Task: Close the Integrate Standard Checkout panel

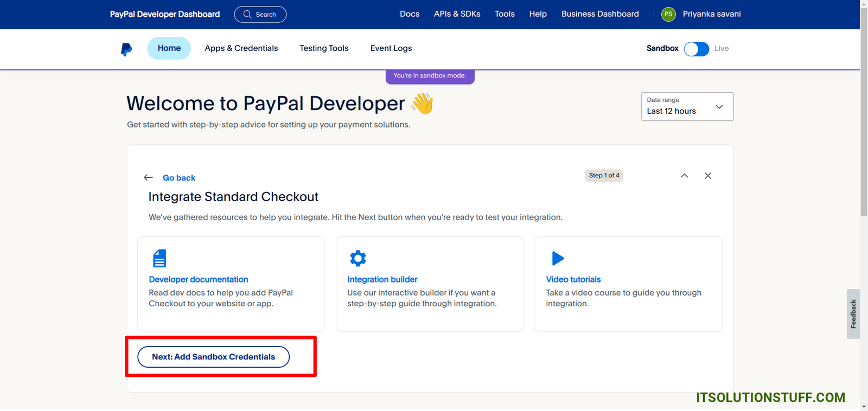Action: point(707,176)
